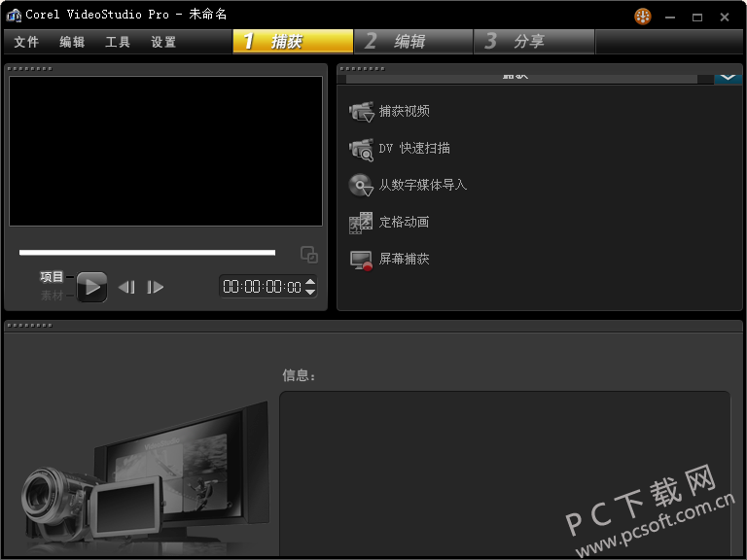Click the enlarge preview window icon
Image resolution: width=747 pixels, height=560 pixels.
(309, 255)
